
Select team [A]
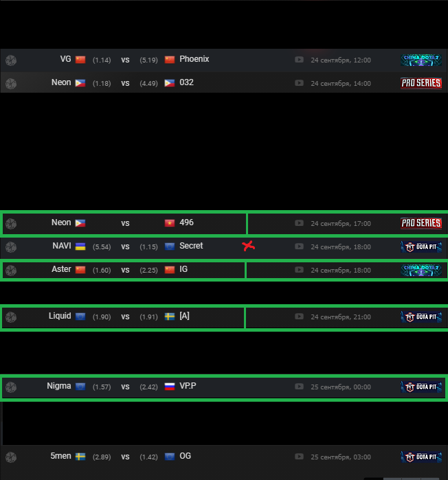pos(184,316)
